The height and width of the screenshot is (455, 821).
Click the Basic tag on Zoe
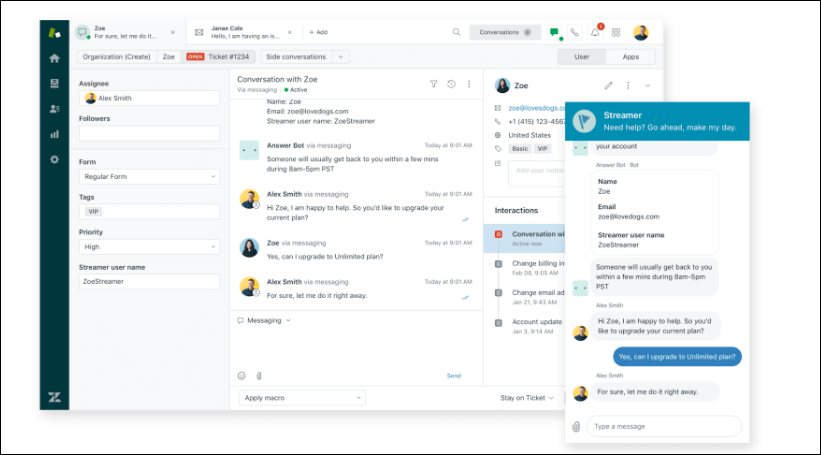pos(520,149)
